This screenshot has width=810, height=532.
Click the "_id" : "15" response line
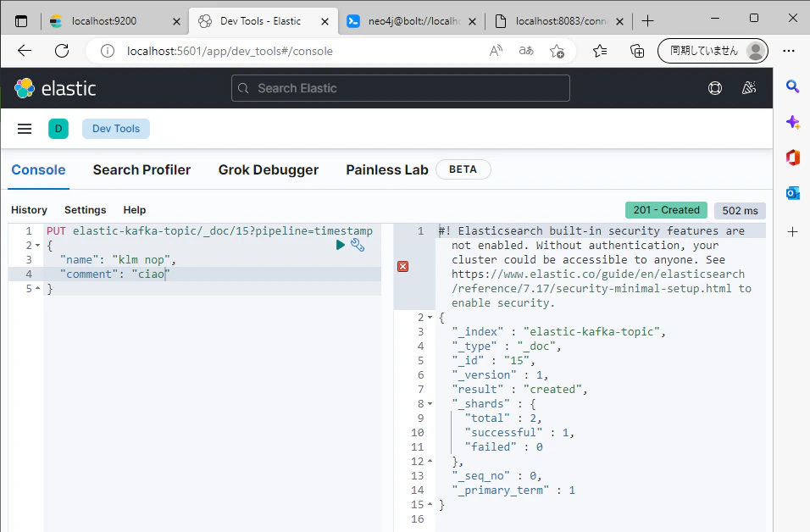click(x=493, y=361)
